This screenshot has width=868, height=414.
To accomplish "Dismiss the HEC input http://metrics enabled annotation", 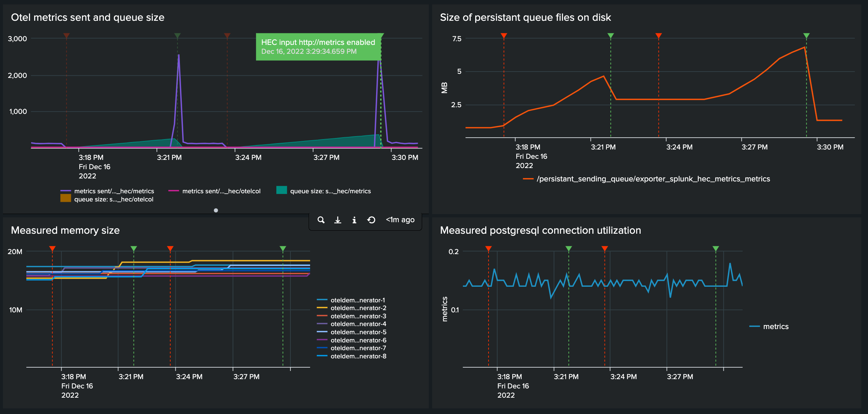I will click(x=318, y=47).
